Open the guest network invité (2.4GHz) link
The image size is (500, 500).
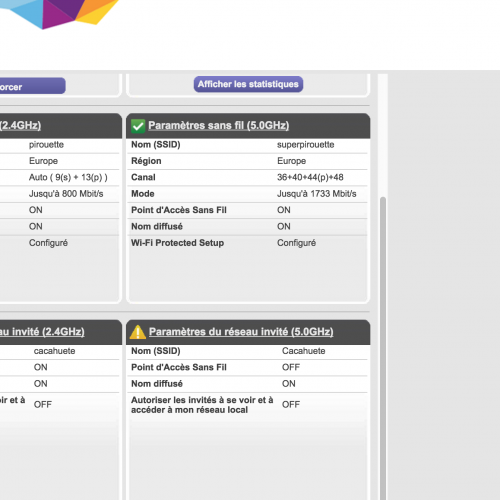click(x=42, y=332)
